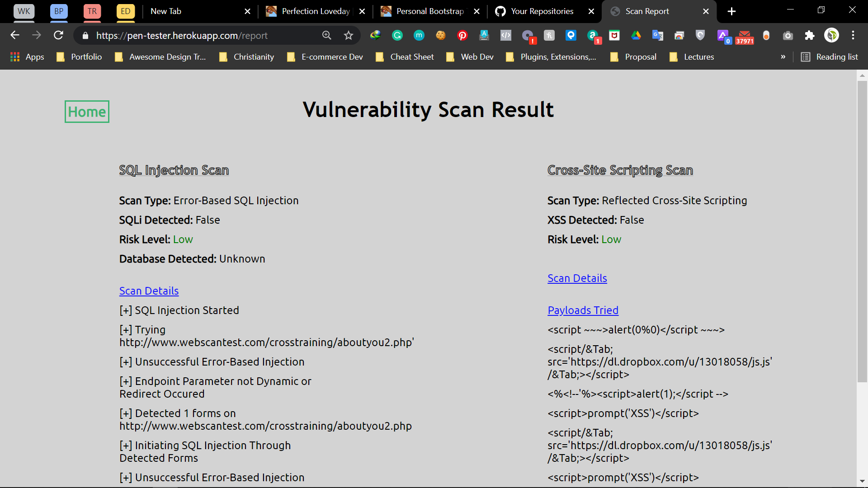Open the blue Q chat extension
Image resolution: width=868 pixels, height=488 pixels.
pos(571,35)
